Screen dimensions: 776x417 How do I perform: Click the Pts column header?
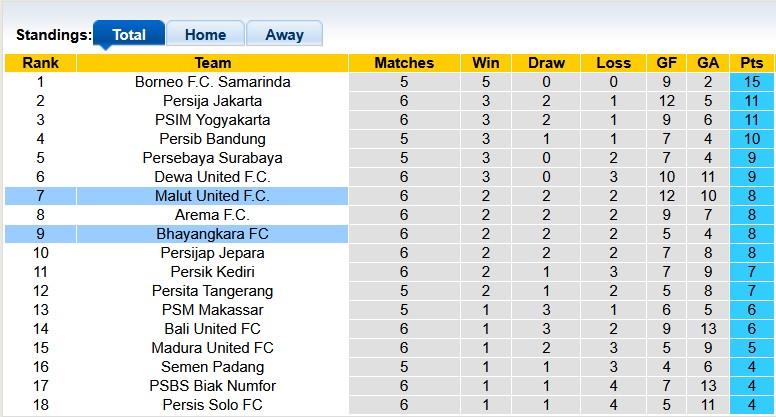pyautogui.click(x=751, y=63)
